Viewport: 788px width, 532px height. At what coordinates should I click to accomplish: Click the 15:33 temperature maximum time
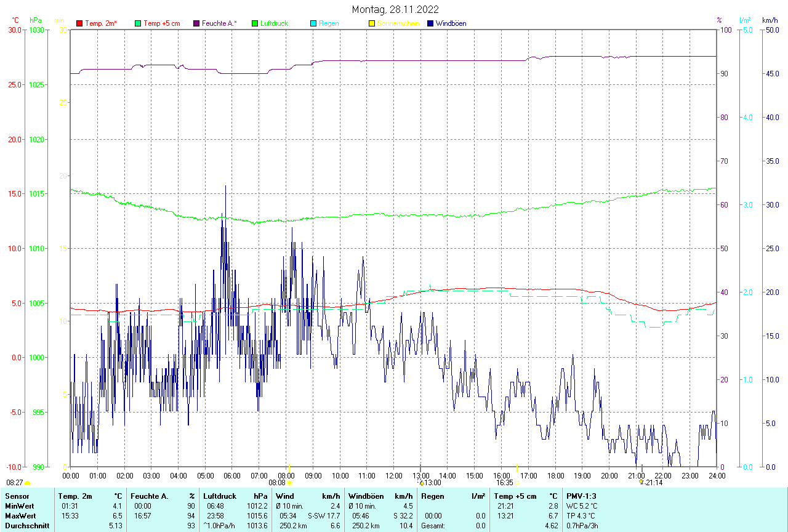point(70,516)
